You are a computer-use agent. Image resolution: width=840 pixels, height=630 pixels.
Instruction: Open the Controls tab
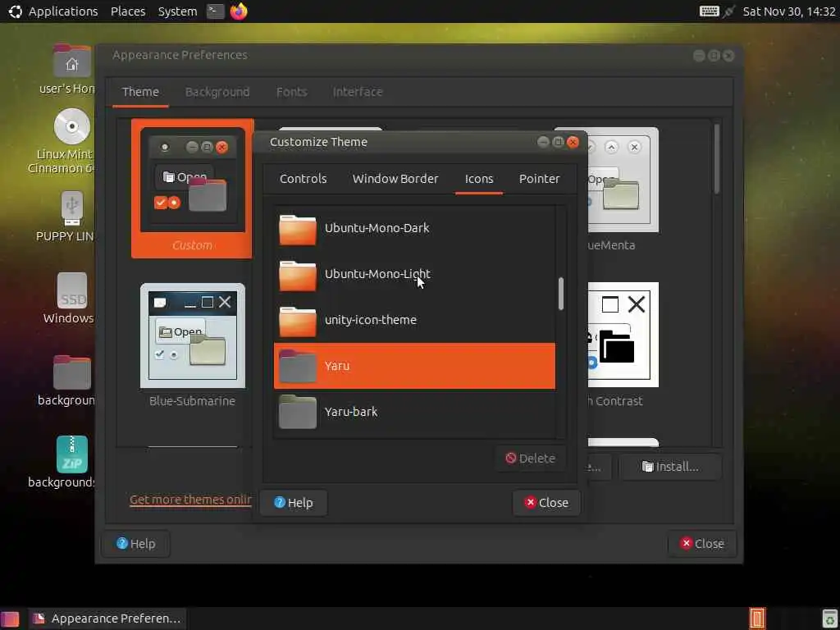coord(303,179)
